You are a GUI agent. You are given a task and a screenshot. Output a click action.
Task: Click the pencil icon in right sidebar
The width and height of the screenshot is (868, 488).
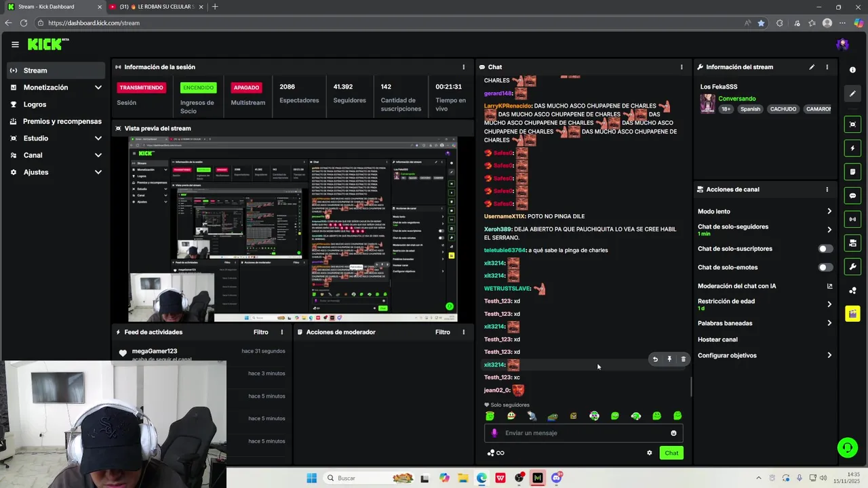pos(852,94)
